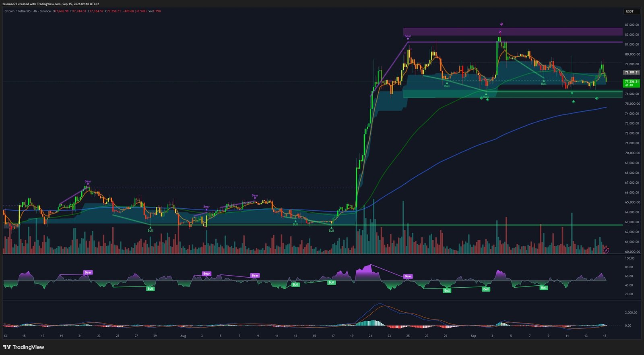
Task: Click the 70,000.00 price scale label
Action: tap(632, 153)
